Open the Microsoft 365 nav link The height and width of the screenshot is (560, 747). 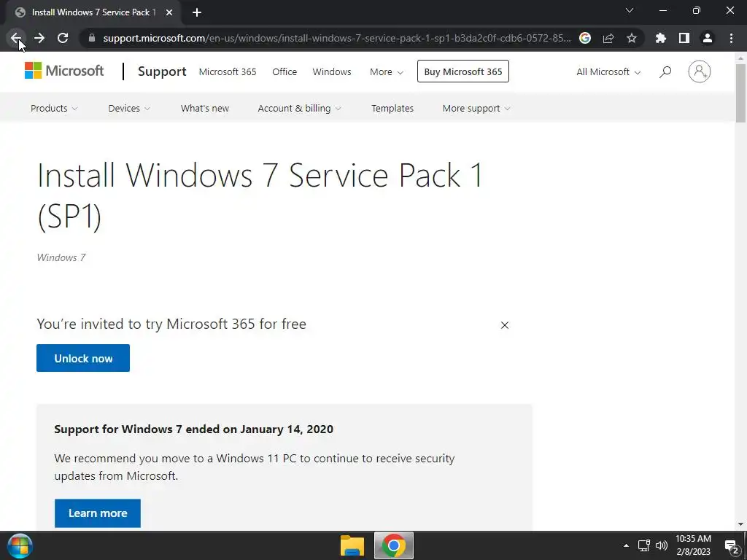point(228,72)
